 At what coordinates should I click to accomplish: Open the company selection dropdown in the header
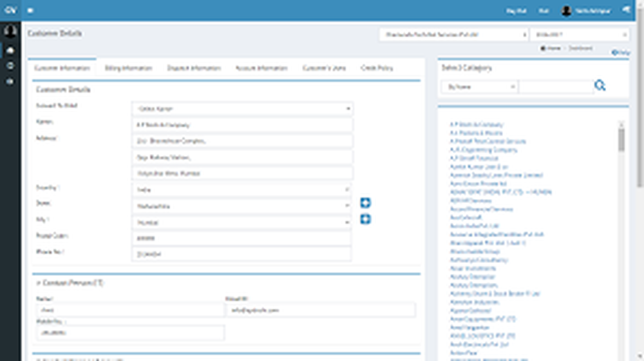point(454,35)
